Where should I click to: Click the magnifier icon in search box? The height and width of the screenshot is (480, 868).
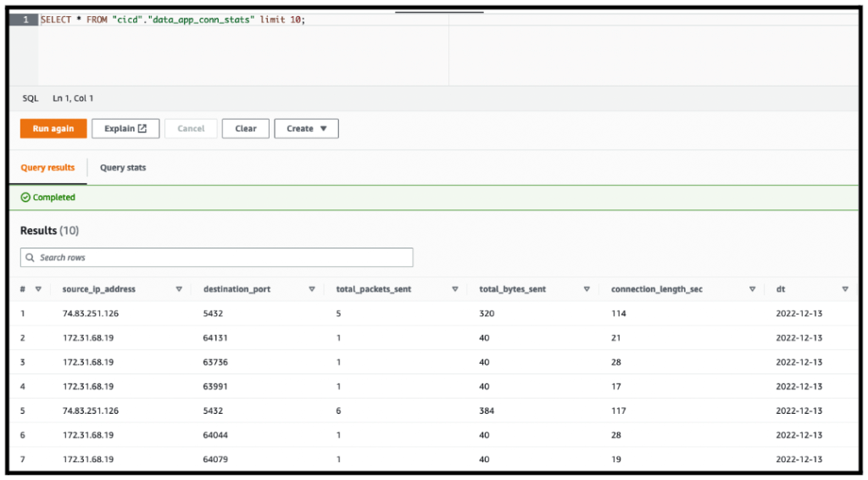tap(31, 258)
